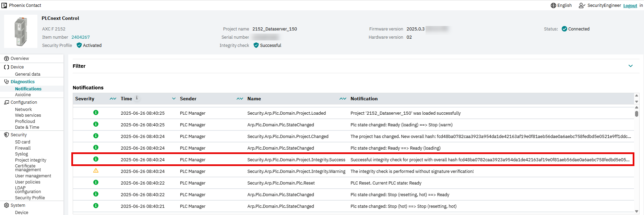Viewport: 644px width, 215px height.
Task: Open LDAP configuration page
Action: click(28, 190)
